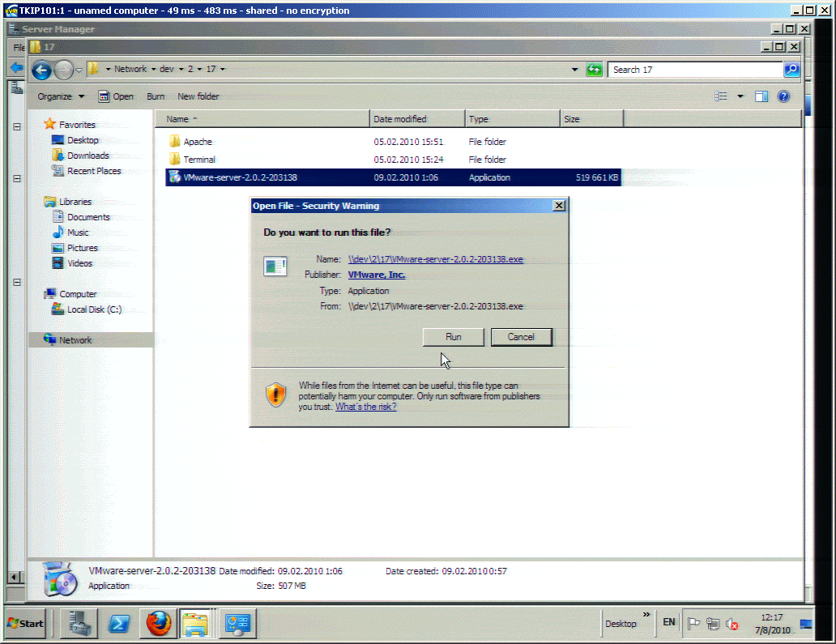Click the Explorer Back arrow button
The height and width of the screenshot is (644, 836).
pos(41,70)
